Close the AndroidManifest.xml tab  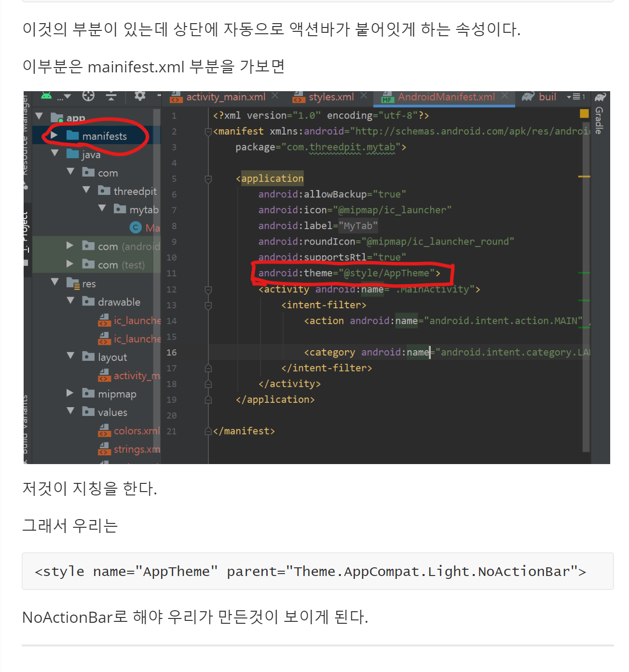505,96
